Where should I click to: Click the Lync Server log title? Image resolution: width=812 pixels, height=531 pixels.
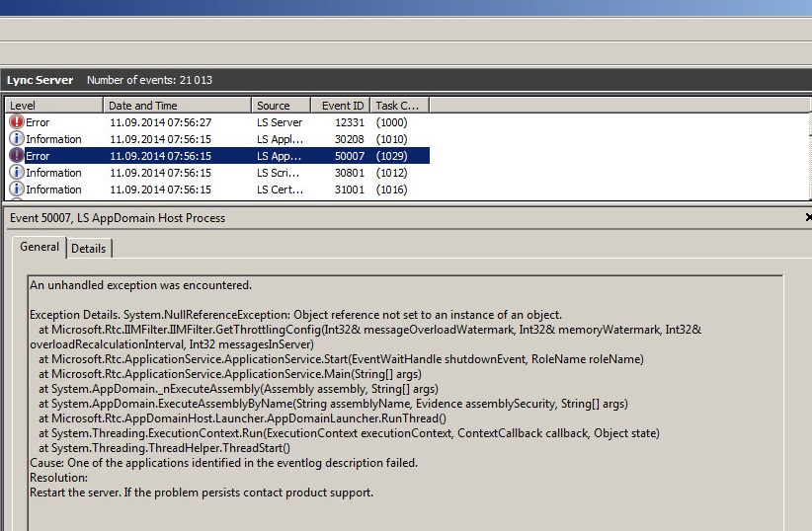(40, 80)
